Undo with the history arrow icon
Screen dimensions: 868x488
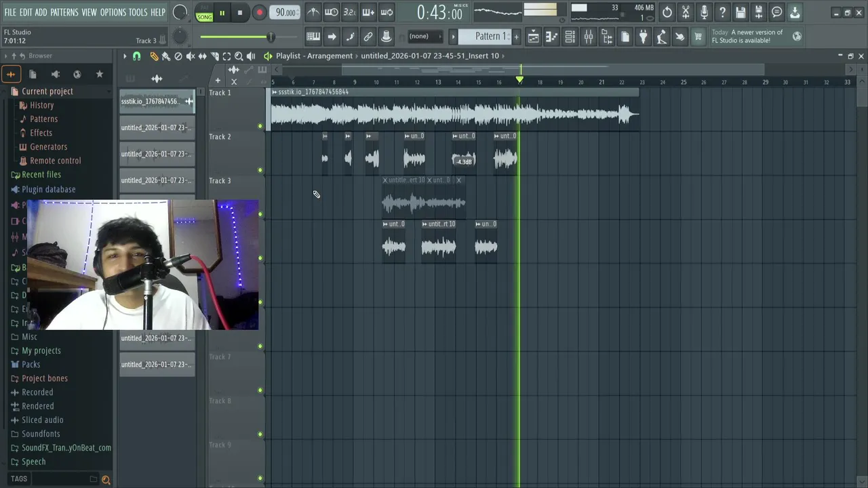click(x=667, y=12)
